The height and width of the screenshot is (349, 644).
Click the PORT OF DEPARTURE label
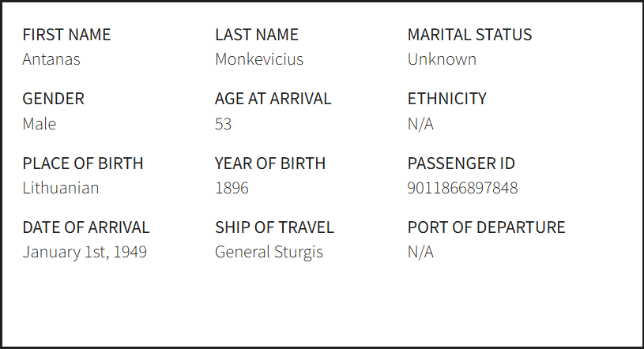click(487, 227)
